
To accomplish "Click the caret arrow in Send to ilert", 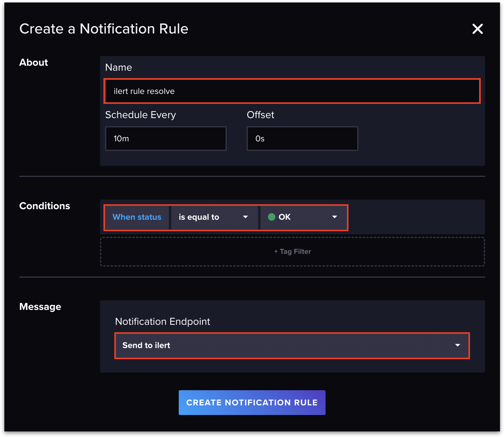I will click(458, 345).
